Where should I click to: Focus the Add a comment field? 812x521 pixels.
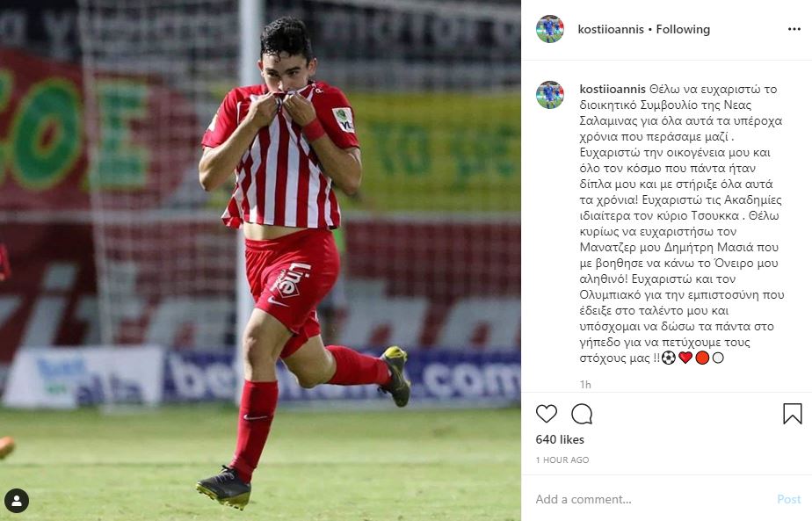click(652, 499)
